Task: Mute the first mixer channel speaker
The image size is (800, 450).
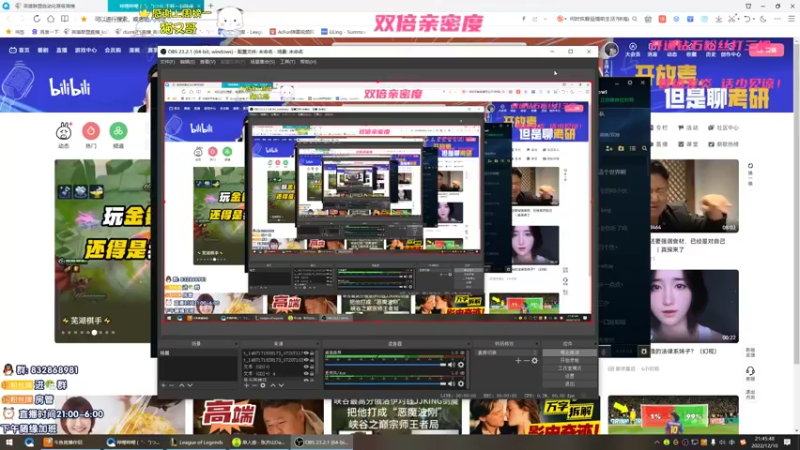Action: coord(452,365)
